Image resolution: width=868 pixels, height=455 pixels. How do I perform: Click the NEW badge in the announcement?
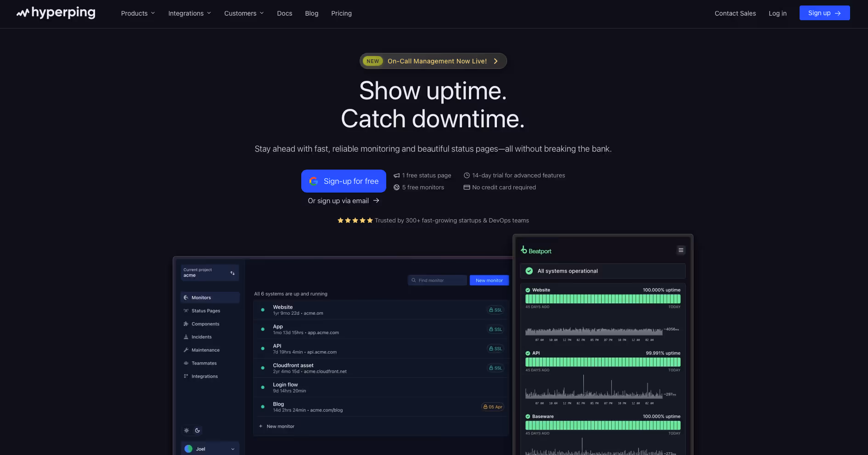pos(373,61)
